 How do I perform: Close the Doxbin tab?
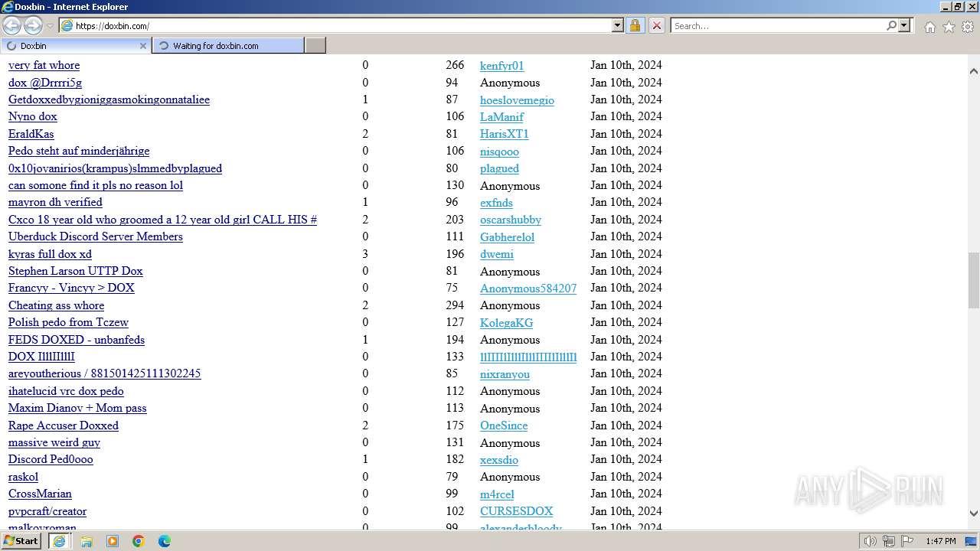click(142, 46)
